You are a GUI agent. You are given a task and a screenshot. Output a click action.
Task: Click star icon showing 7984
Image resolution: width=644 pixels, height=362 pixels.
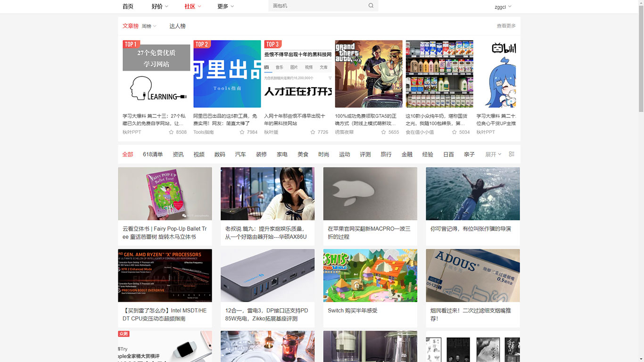pyautogui.click(x=242, y=132)
